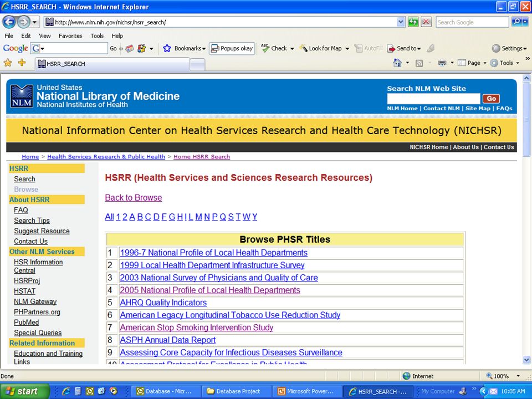Click Google toolbar search box
This screenshot has width=532, height=399.
(69, 49)
